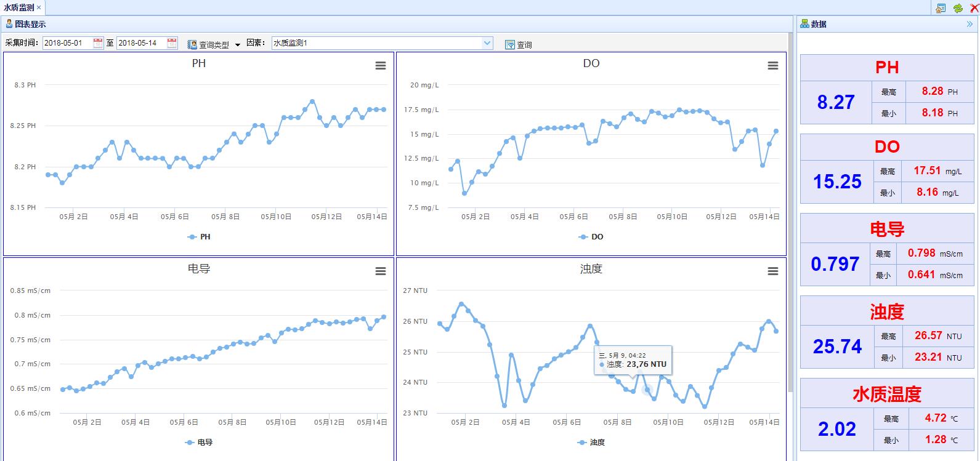Open the 因素 combo box dropdown arrow
This screenshot has width=980, height=461.
[487, 43]
